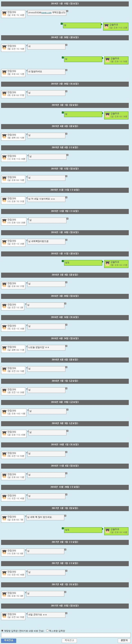
Task: Open the naver.com email link
Action: (x=46, y=13)
